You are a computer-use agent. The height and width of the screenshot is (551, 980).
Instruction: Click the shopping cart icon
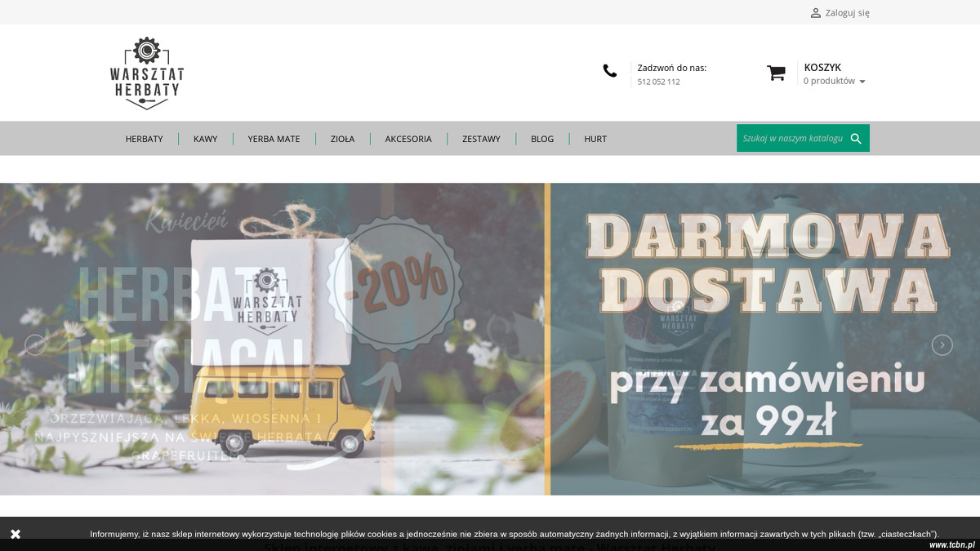(776, 73)
